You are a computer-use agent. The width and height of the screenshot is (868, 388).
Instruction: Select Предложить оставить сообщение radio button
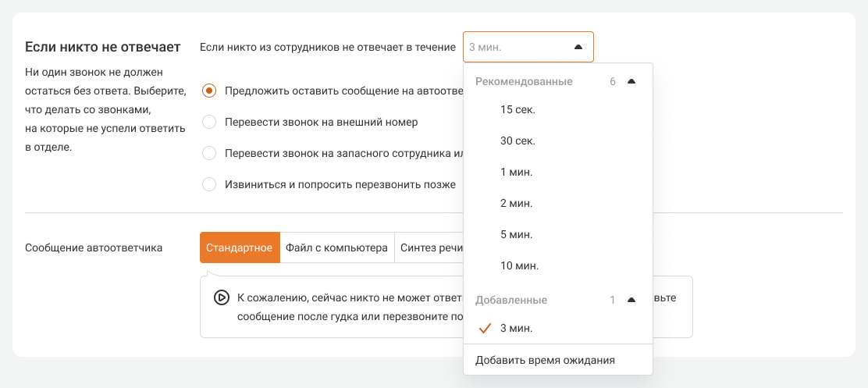click(x=209, y=91)
